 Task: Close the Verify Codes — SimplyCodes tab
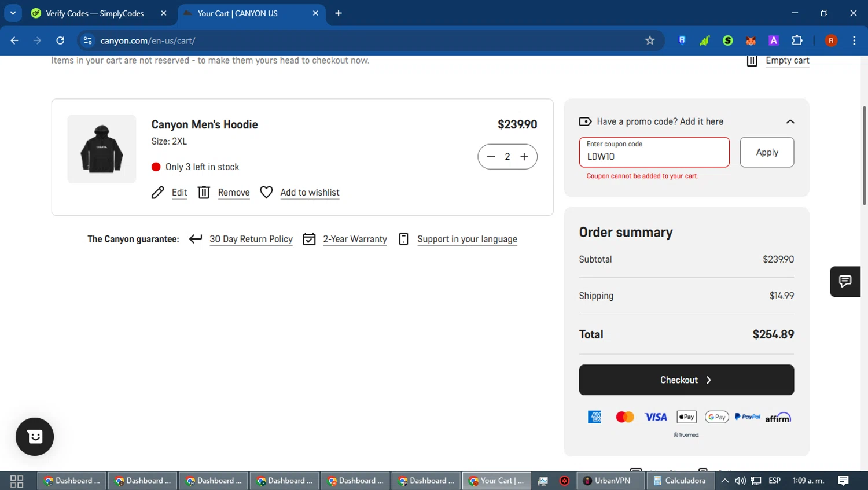pos(164,13)
